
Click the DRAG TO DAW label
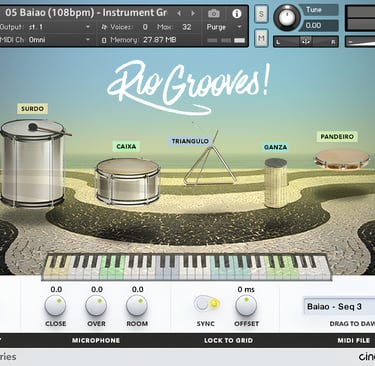[x=352, y=324]
